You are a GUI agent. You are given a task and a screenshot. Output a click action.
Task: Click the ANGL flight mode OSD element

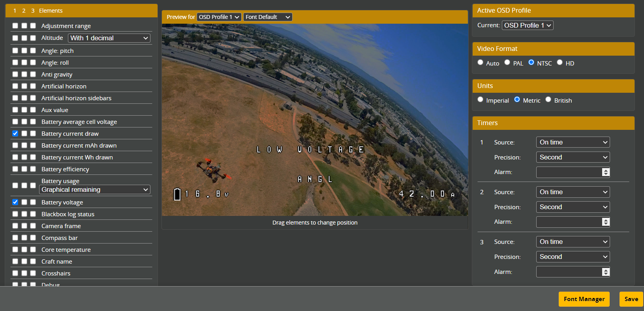coord(315,179)
